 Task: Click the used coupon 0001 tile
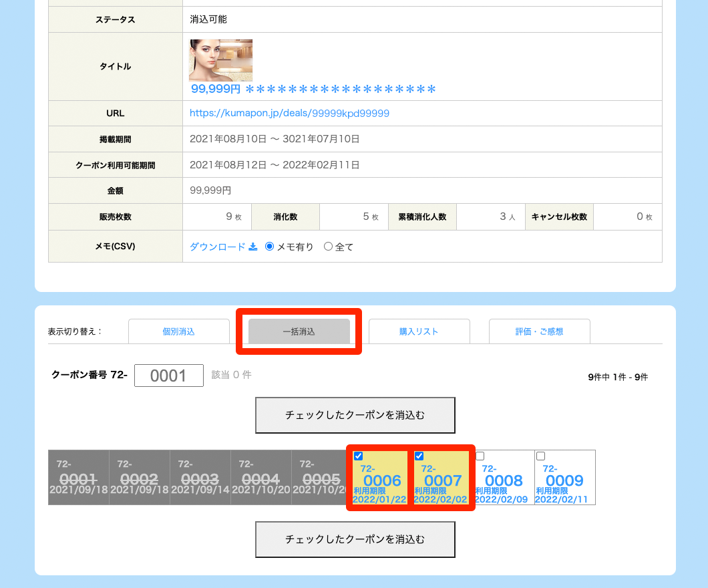(x=79, y=478)
